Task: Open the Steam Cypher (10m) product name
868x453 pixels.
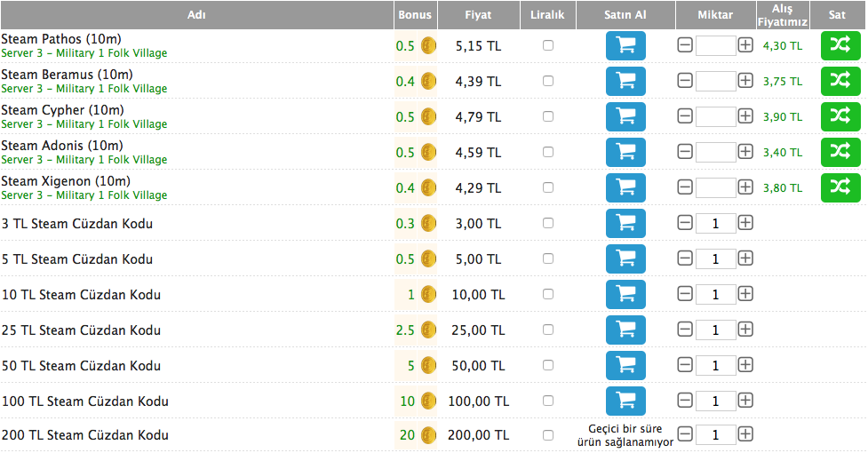Action: click(62, 110)
